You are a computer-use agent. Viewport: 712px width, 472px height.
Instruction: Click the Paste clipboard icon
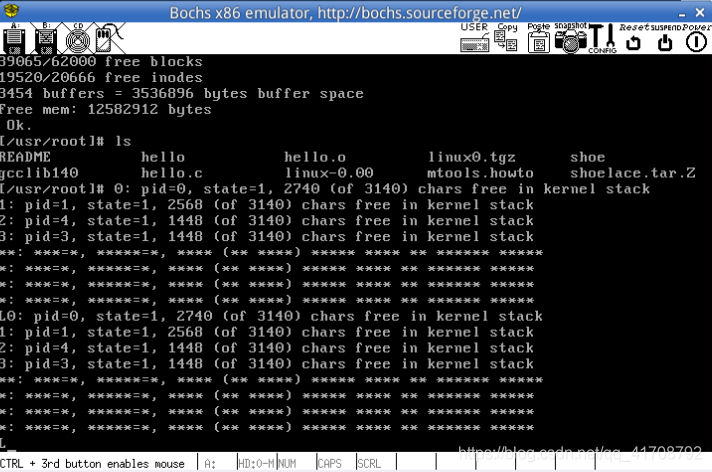[x=539, y=37]
